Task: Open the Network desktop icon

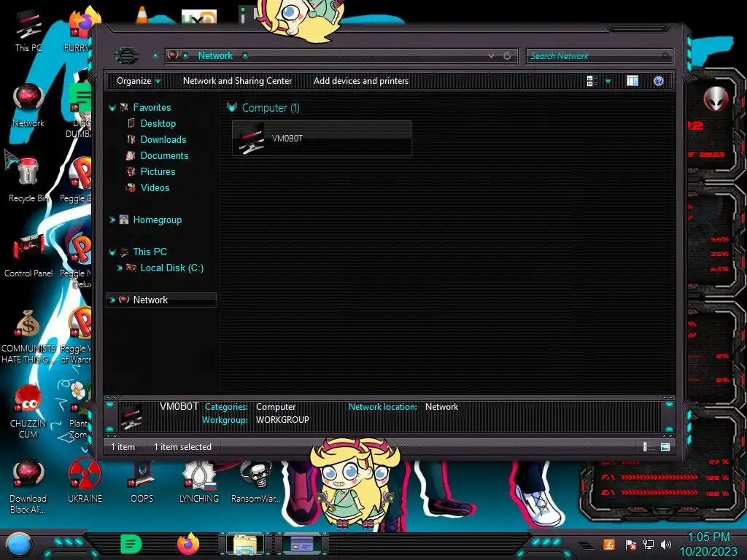Action: coord(28,105)
